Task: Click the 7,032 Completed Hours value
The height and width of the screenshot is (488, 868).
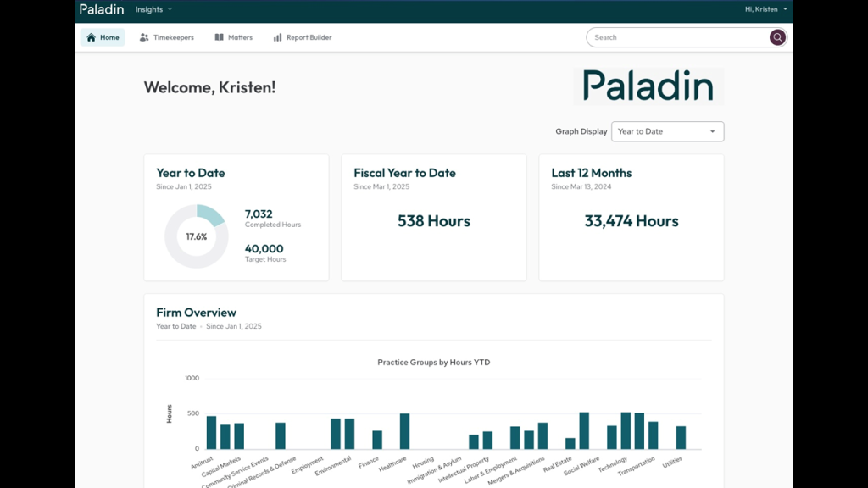Action: click(259, 214)
